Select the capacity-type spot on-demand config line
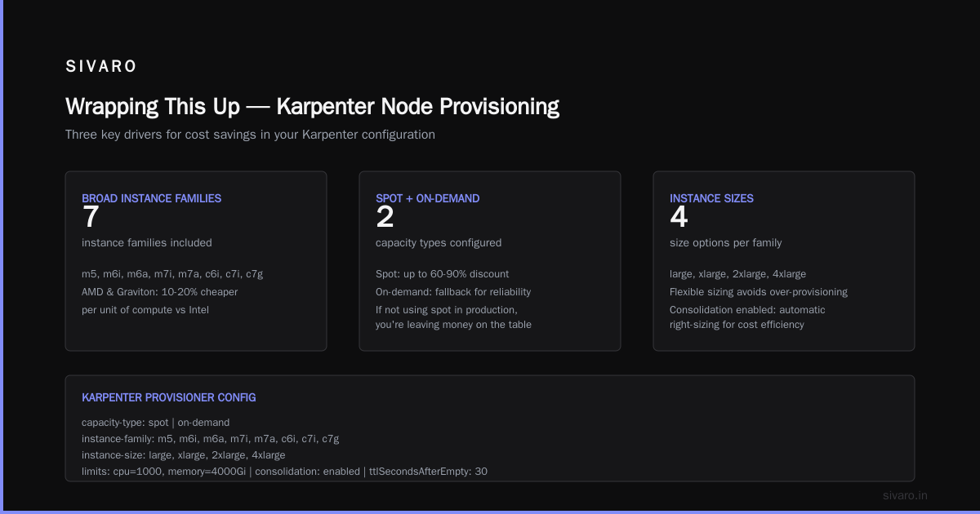 click(x=156, y=423)
